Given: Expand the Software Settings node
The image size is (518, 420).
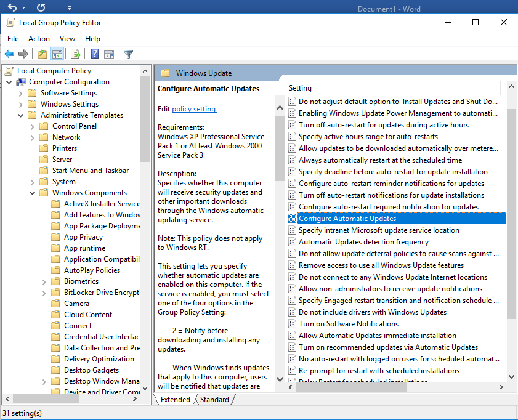Looking at the screenshot, I should [20, 94].
